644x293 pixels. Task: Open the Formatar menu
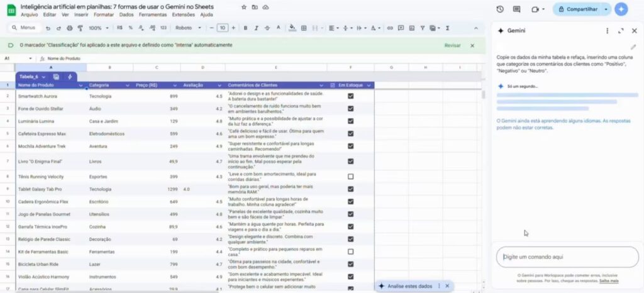104,14
